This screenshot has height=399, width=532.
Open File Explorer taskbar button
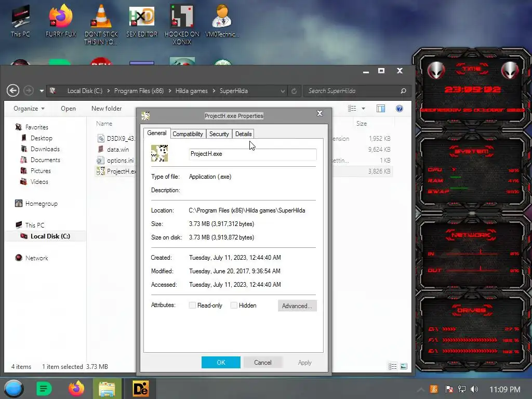(x=107, y=389)
